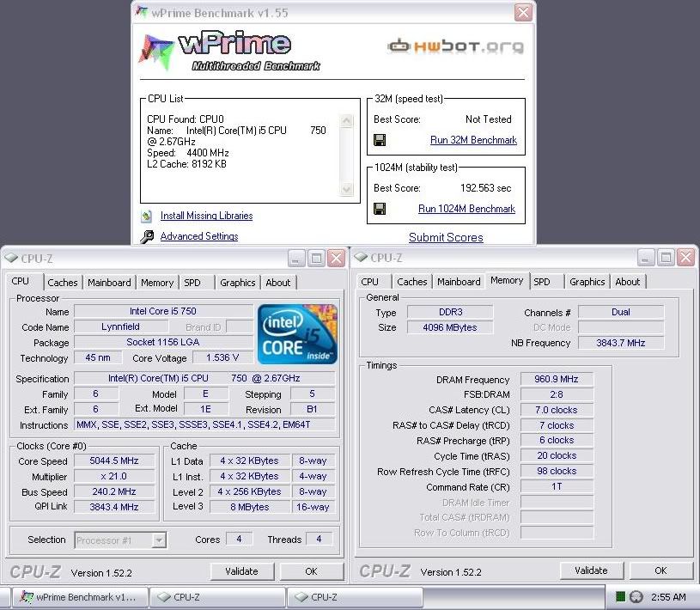Click the first CPU-Z taskbar button

click(x=217, y=597)
